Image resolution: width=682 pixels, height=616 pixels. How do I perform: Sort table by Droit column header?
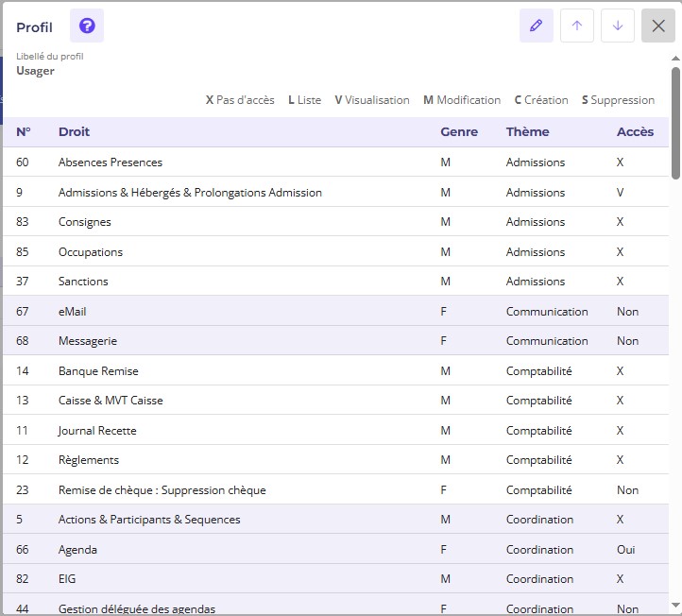tap(74, 132)
